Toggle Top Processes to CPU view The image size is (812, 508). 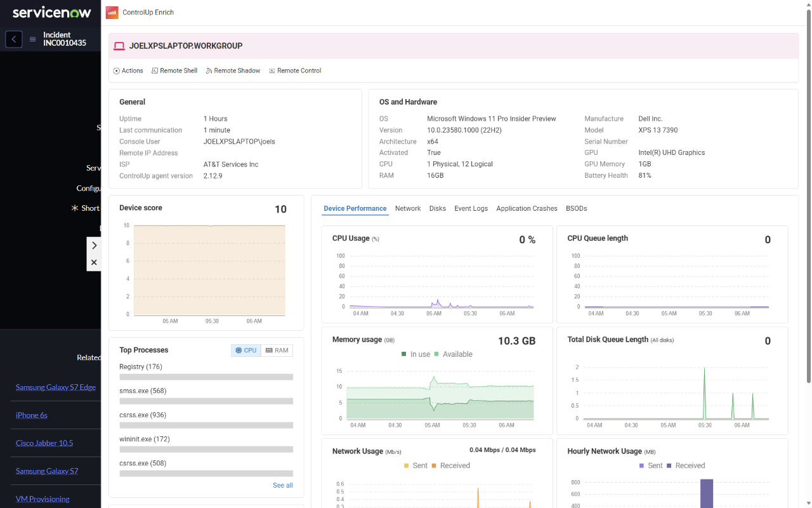246,351
